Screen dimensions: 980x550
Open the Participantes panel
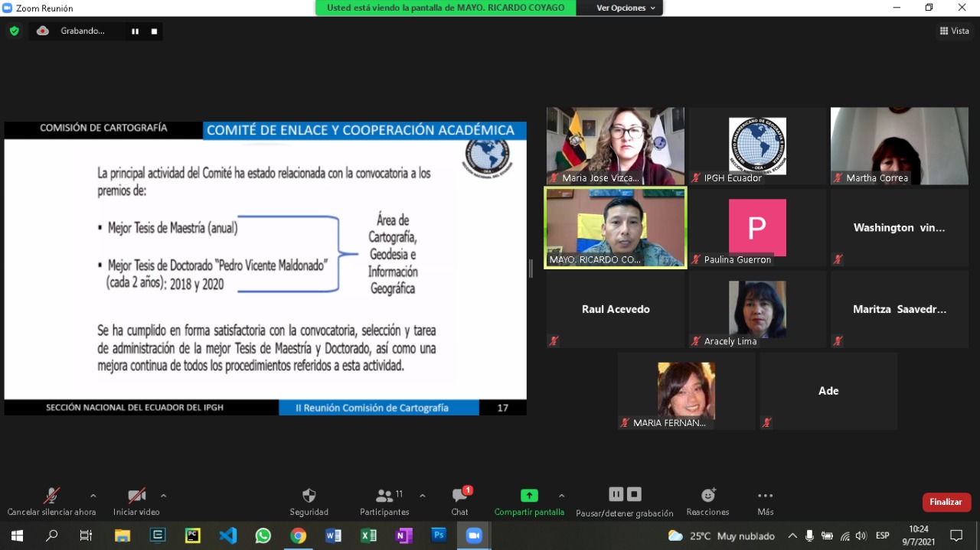[x=384, y=502]
